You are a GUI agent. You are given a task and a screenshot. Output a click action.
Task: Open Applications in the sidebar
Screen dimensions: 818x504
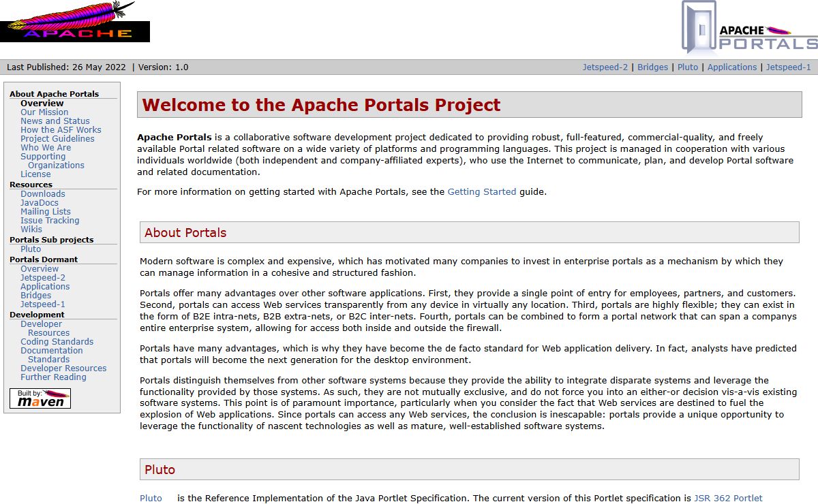45,287
